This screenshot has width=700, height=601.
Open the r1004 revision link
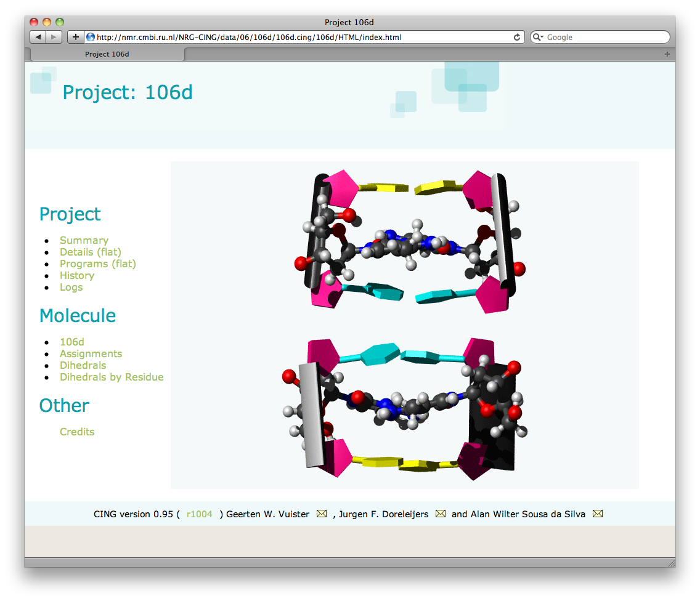pyautogui.click(x=199, y=514)
